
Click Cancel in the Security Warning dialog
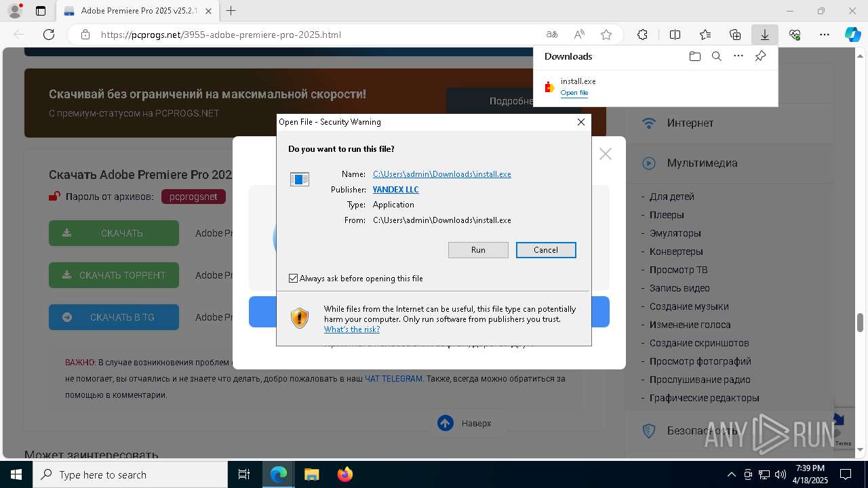[x=546, y=250]
